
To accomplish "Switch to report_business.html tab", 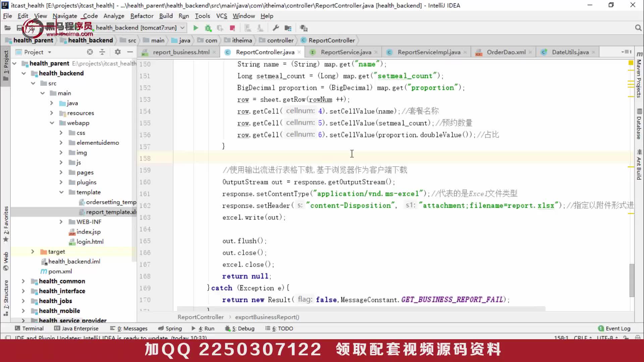I will (x=178, y=52).
